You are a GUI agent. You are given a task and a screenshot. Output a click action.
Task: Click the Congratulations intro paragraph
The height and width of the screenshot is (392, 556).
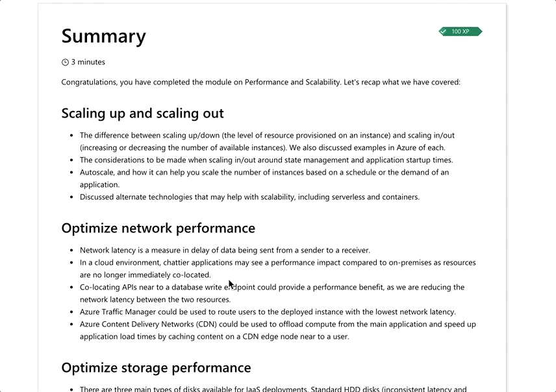pyautogui.click(x=260, y=82)
